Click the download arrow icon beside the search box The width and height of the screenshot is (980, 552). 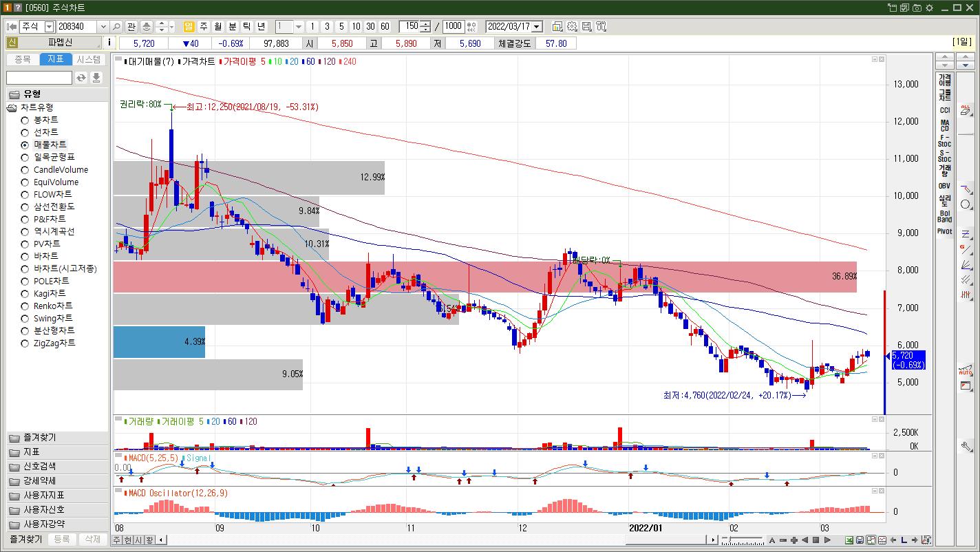[96, 78]
